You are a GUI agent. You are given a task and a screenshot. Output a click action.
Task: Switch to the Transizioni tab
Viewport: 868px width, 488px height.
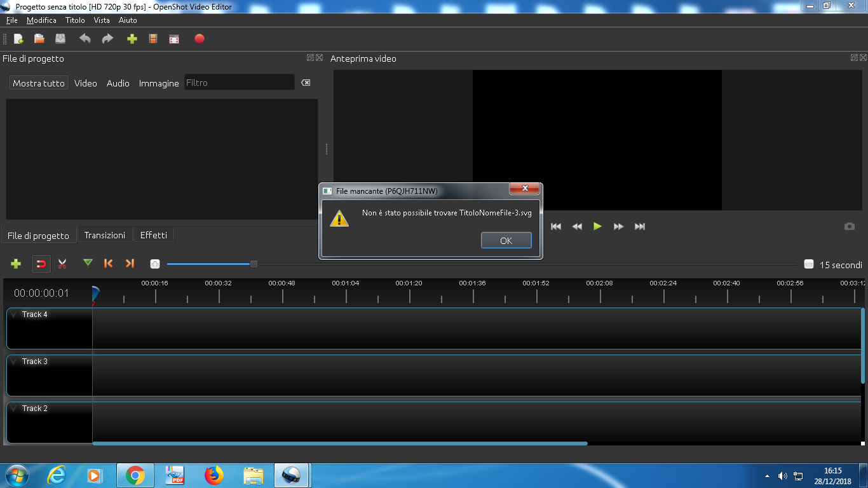pos(105,235)
